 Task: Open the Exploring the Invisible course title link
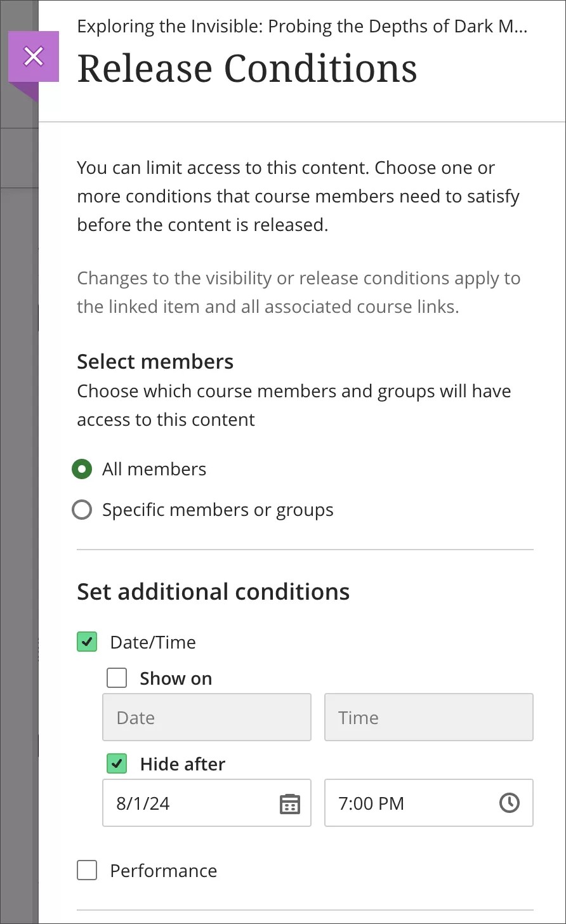point(301,26)
